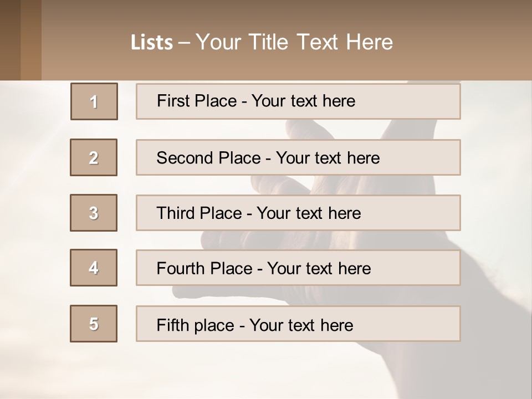Click the dark brown stripe at the top-left corner
Screen dimensions: 532x399
[x=10, y=40]
